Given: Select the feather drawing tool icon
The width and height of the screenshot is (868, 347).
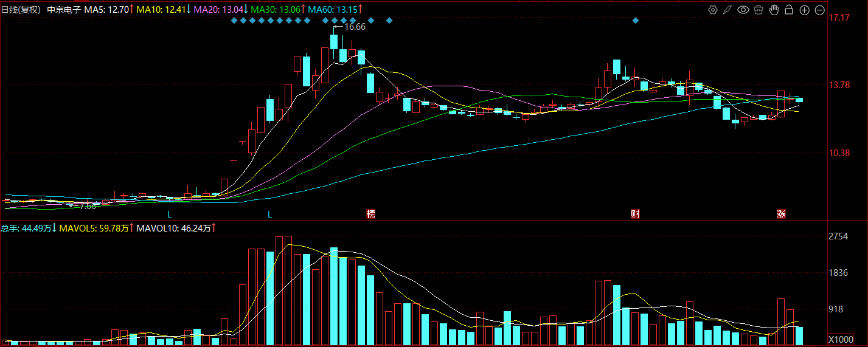Looking at the screenshot, I should tap(727, 10).
